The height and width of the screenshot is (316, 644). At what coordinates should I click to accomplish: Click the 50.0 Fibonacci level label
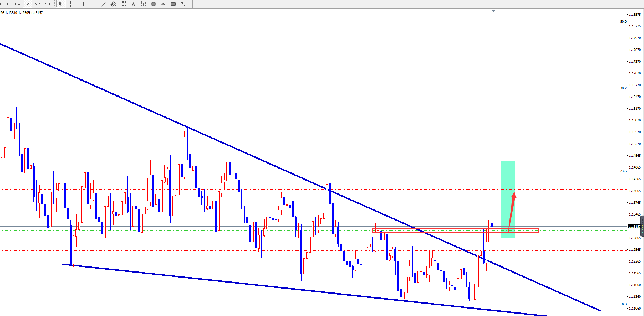623,22
